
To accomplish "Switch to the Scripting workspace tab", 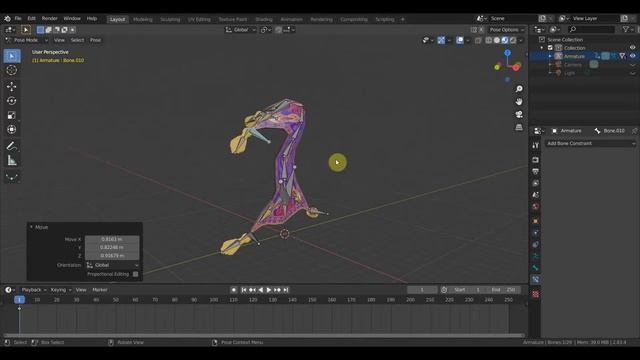I will pos(385,19).
